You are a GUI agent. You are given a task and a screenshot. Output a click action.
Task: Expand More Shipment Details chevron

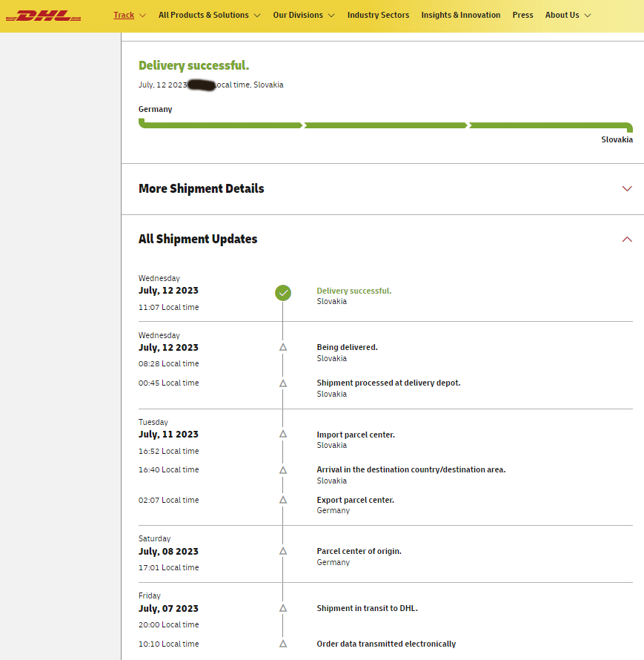point(627,188)
